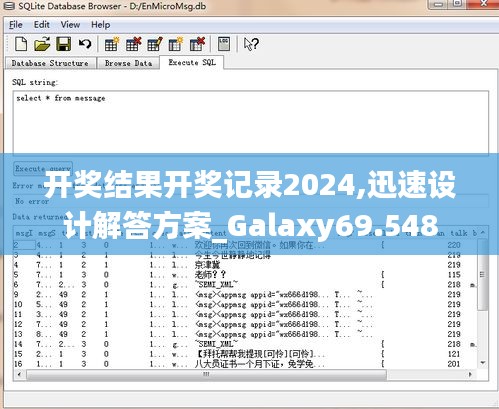
Task: Click the Create Index icon
Action: click(x=176, y=44)
